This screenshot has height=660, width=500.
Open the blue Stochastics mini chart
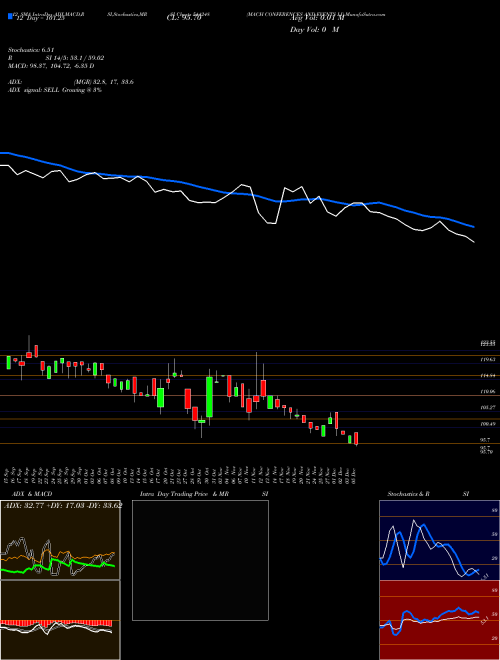coord(439,540)
